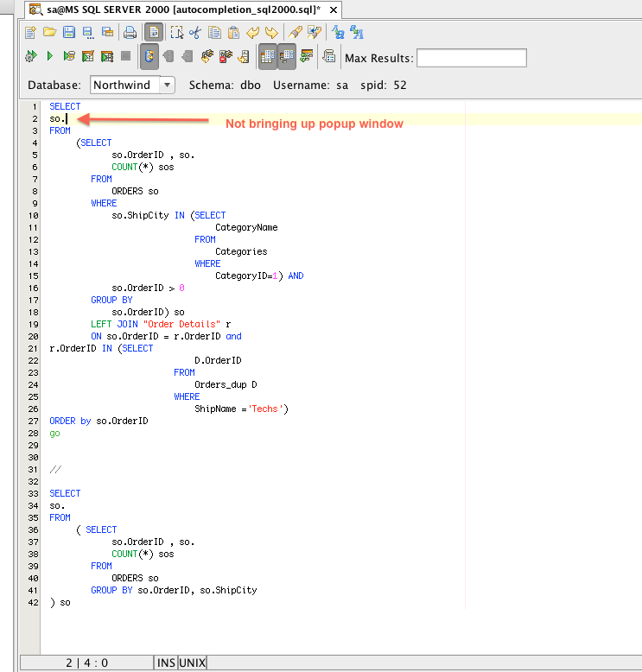Screen dimensions: 642x672
Task: Copy selection with the copy icon
Action: coord(214,33)
